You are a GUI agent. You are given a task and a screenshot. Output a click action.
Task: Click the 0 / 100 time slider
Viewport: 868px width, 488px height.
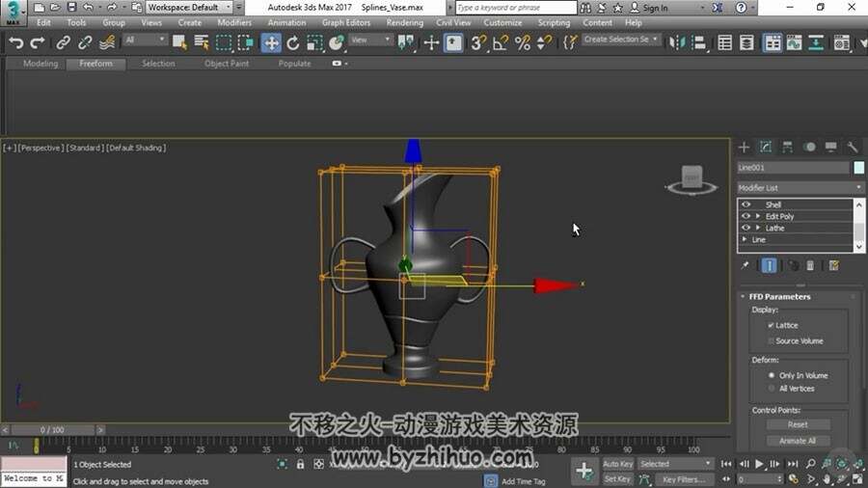point(52,429)
